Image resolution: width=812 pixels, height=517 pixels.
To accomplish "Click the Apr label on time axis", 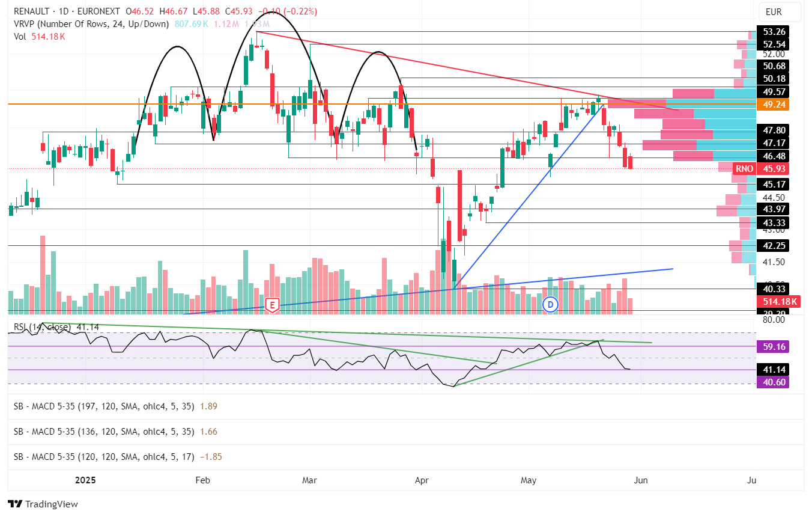I will pyautogui.click(x=422, y=480).
